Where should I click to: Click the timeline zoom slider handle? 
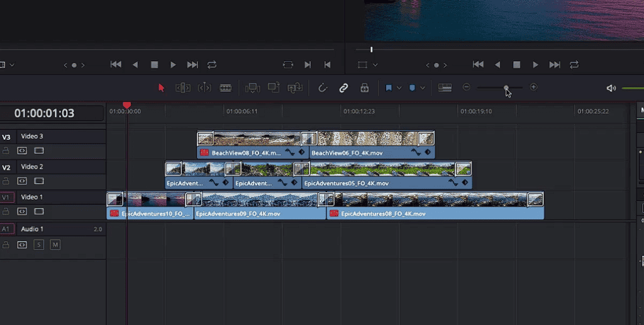506,87
